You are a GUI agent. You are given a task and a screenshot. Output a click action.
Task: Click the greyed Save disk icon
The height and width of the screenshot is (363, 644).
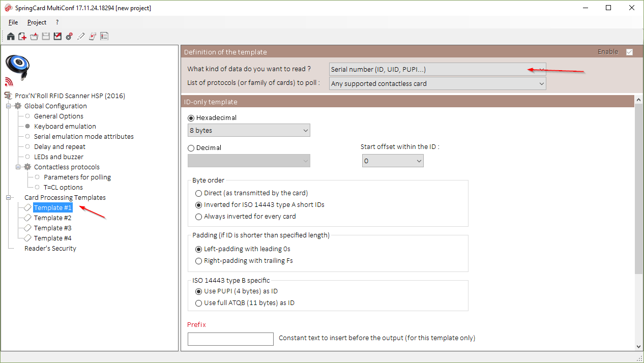46,36
